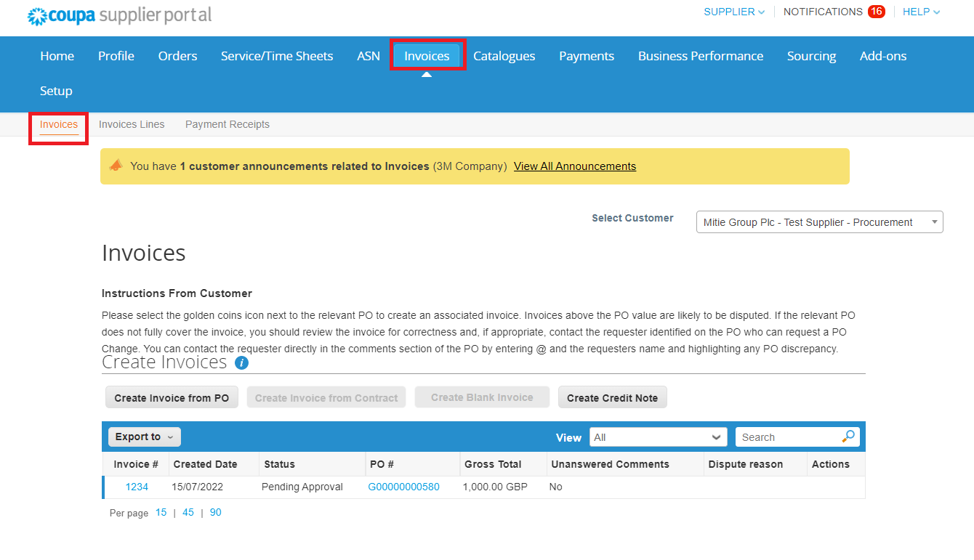Set 15 results per page

(161, 513)
